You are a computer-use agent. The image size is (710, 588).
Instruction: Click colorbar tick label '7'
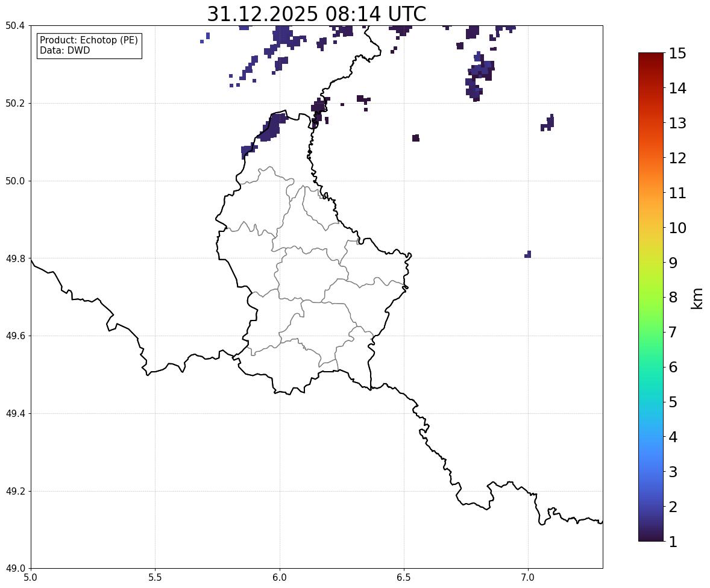(673, 332)
